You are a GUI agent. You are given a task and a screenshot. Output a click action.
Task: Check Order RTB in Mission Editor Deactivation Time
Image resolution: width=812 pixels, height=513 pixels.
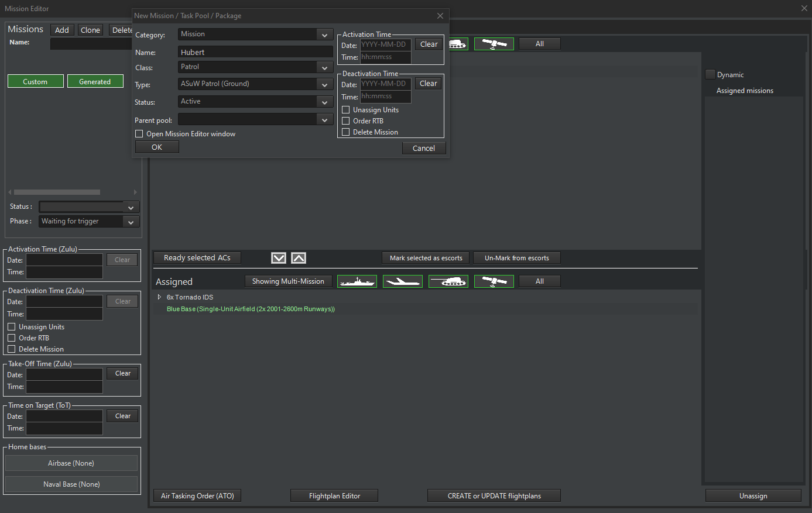point(12,338)
